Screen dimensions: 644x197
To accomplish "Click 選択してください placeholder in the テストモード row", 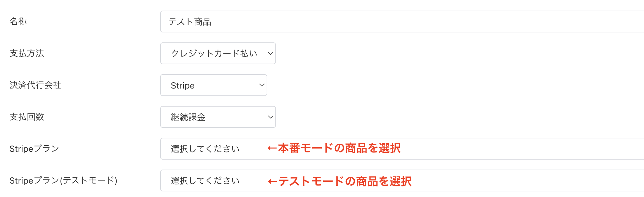I will pos(205,181).
